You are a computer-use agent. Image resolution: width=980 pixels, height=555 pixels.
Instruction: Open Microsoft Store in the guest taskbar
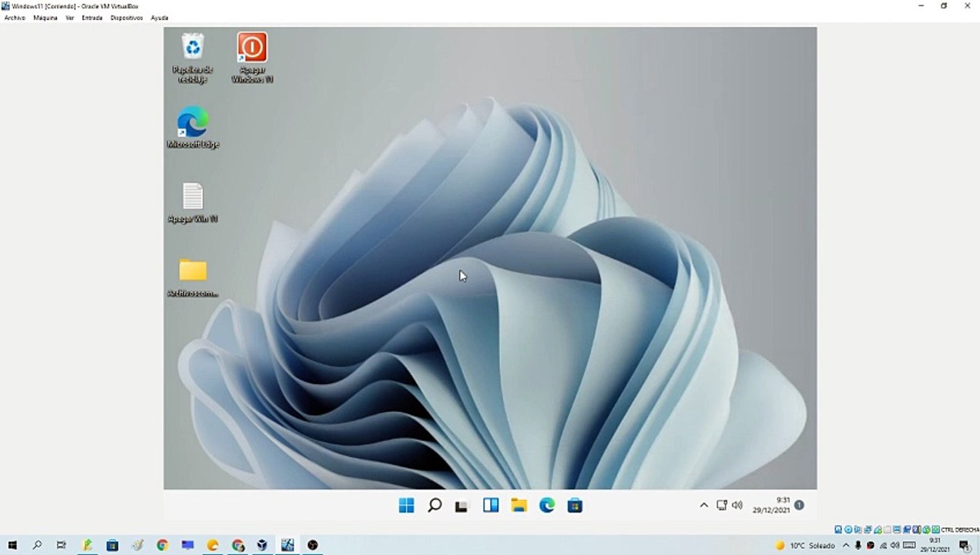click(x=575, y=506)
